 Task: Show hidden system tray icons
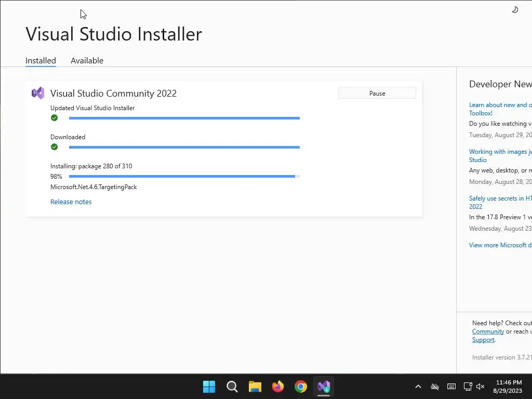tap(418, 387)
